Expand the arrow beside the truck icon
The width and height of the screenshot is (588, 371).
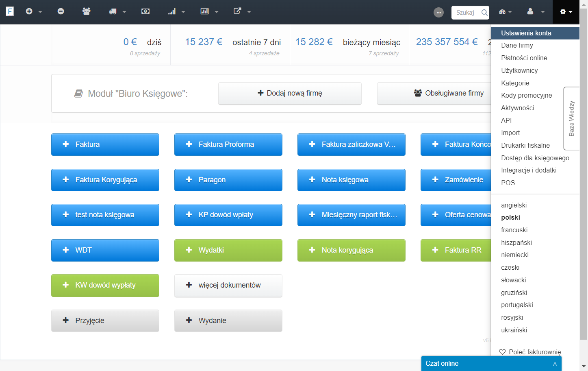[124, 12]
